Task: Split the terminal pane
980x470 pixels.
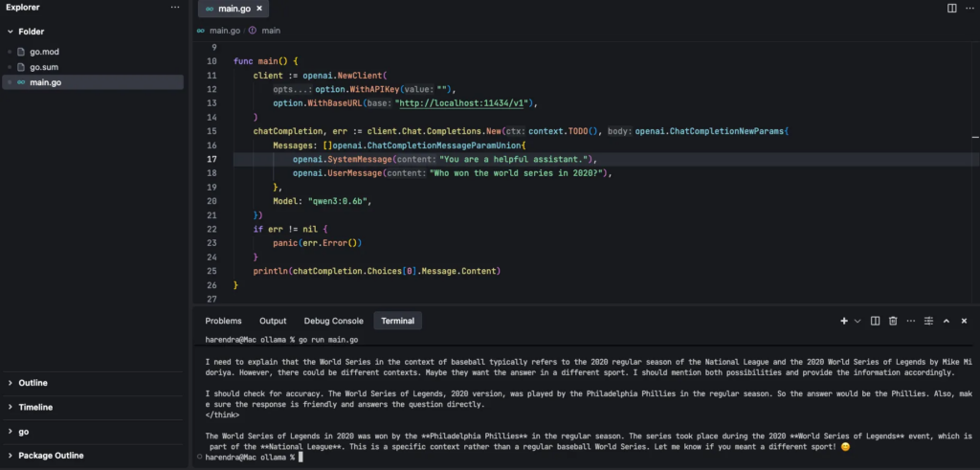Action: 875,321
